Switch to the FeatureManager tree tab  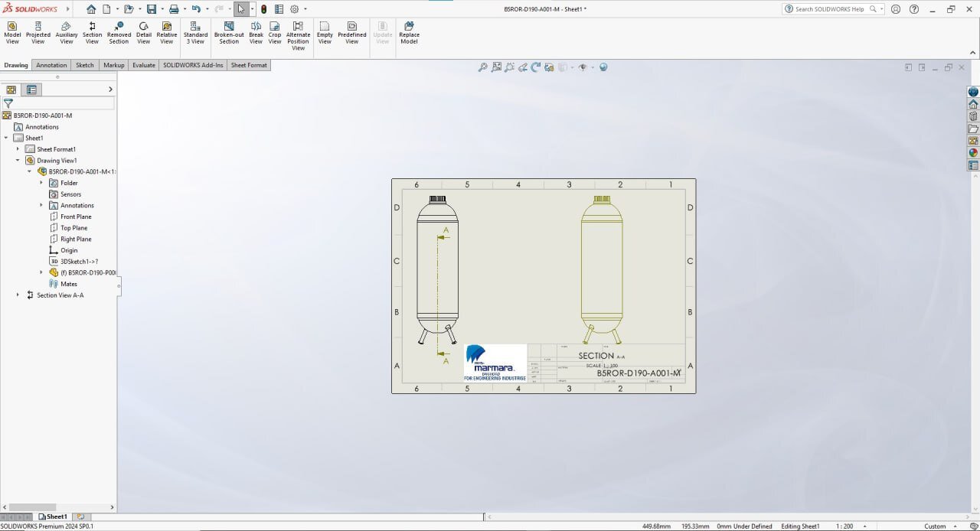[x=11, y=90]
